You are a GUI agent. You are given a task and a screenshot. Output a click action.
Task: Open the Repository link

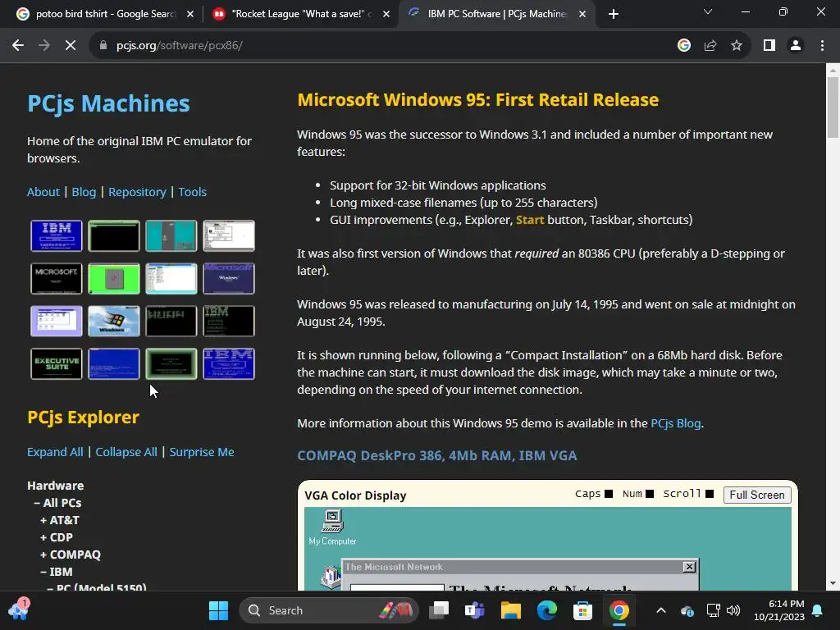(137, 192)
